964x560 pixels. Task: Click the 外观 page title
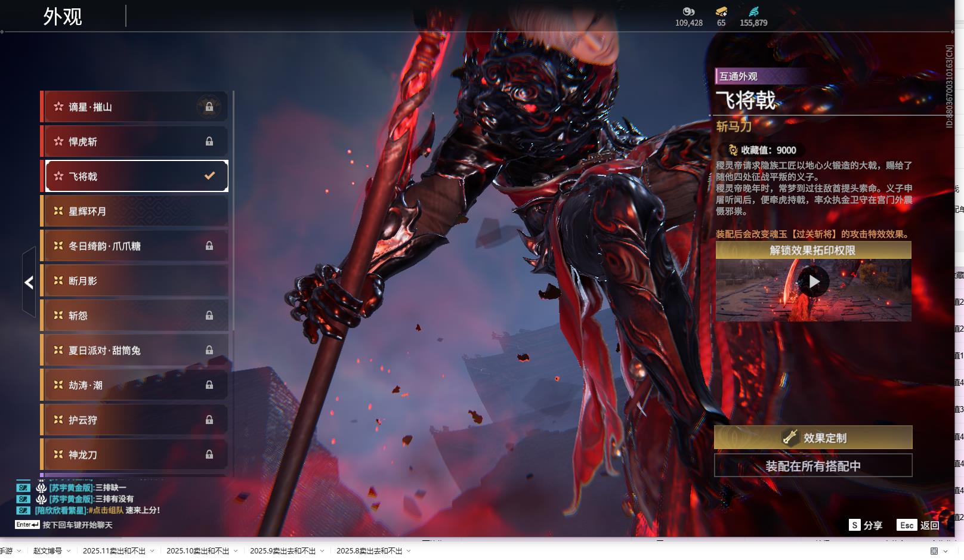point(63,17)
